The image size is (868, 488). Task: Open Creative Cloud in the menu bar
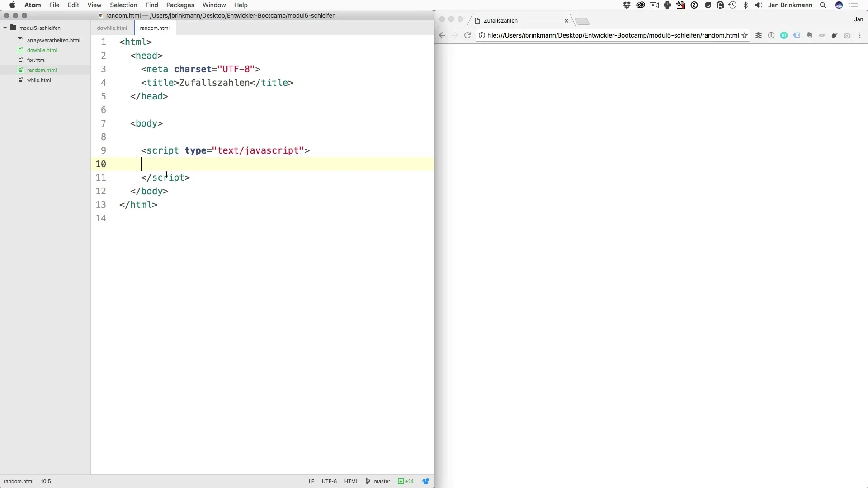pos(641,5)
